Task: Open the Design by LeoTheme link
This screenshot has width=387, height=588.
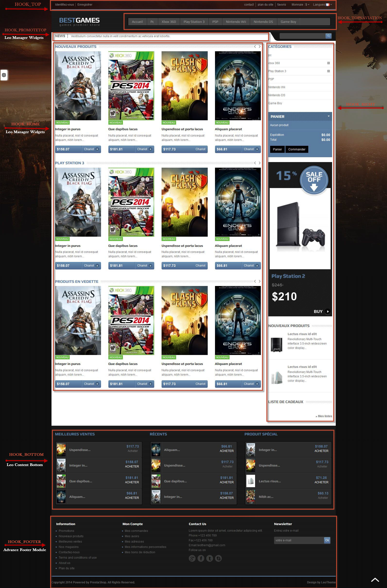Action: [321, 582]
